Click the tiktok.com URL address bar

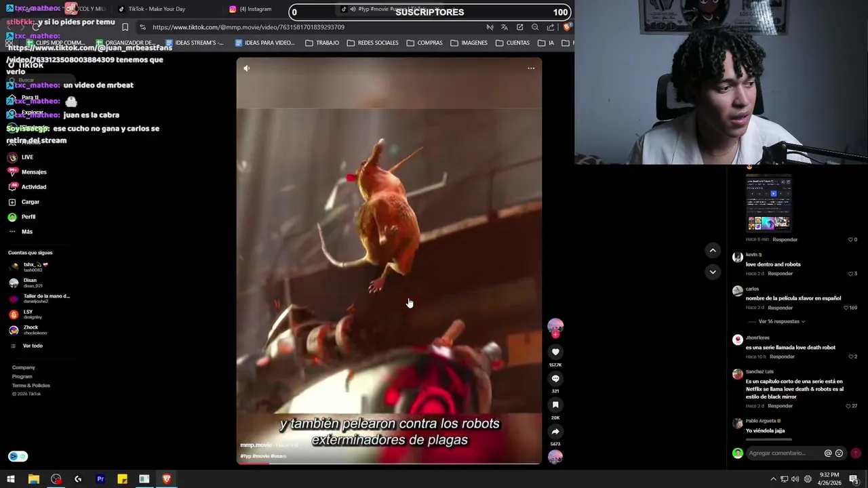click(248, 27)
